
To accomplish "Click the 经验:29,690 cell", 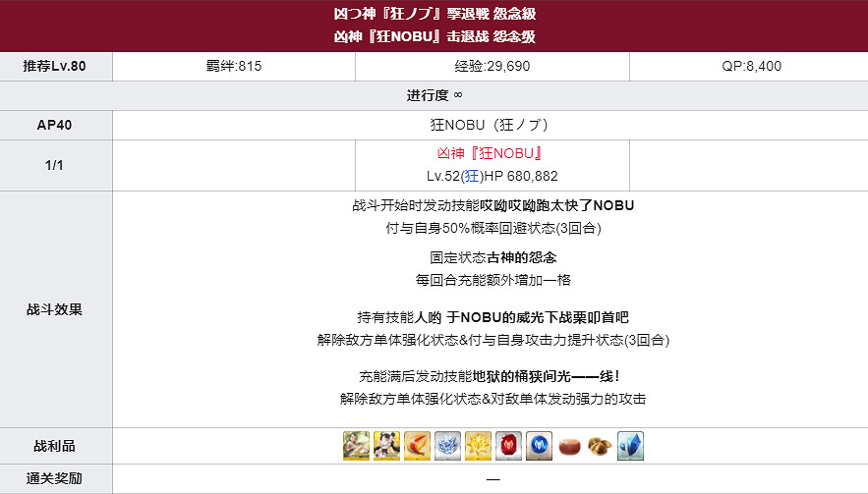I will [x=492, y=67].
